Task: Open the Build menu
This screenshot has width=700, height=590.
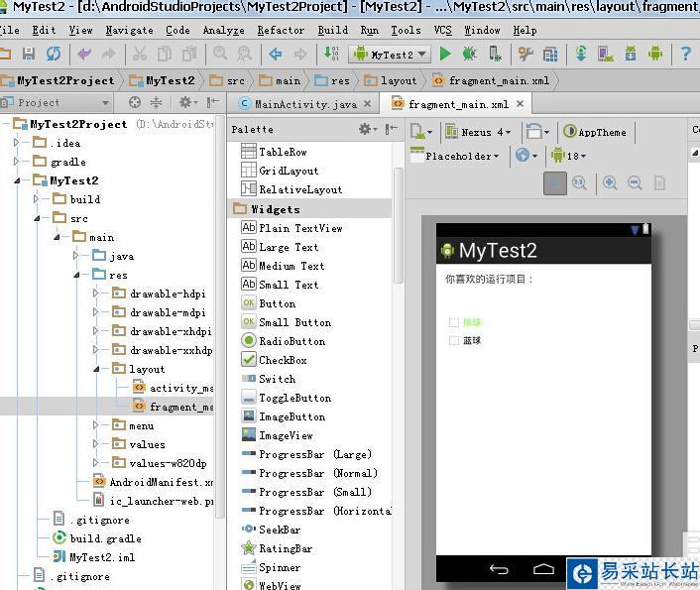Action: 332,30
